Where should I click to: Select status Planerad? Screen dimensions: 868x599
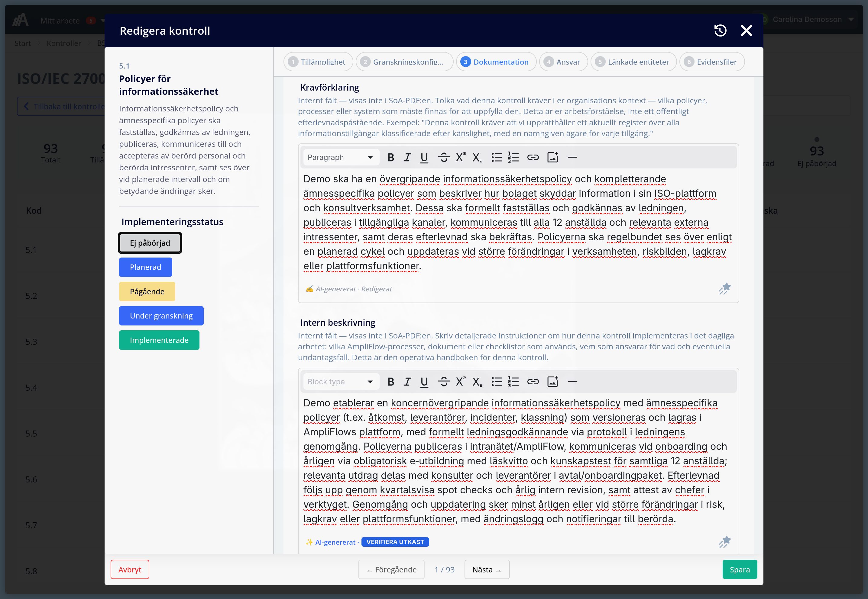tap(145, 267)
